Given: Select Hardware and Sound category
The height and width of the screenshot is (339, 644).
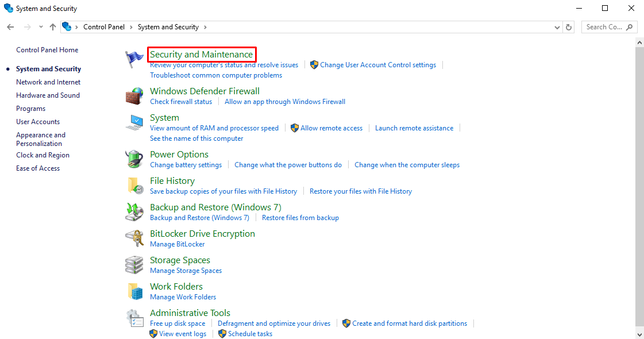Looking at the screenshot, I should [x=48, y=95].
